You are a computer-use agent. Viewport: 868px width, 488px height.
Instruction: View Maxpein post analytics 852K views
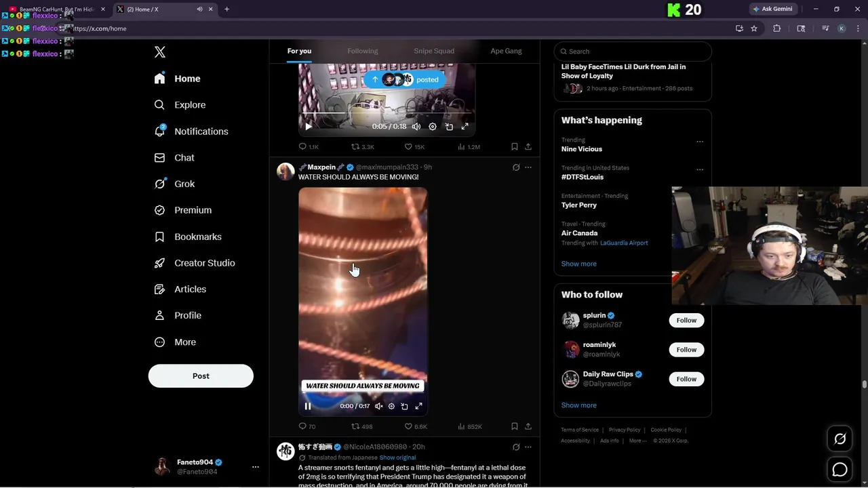(x=469, y=426)
